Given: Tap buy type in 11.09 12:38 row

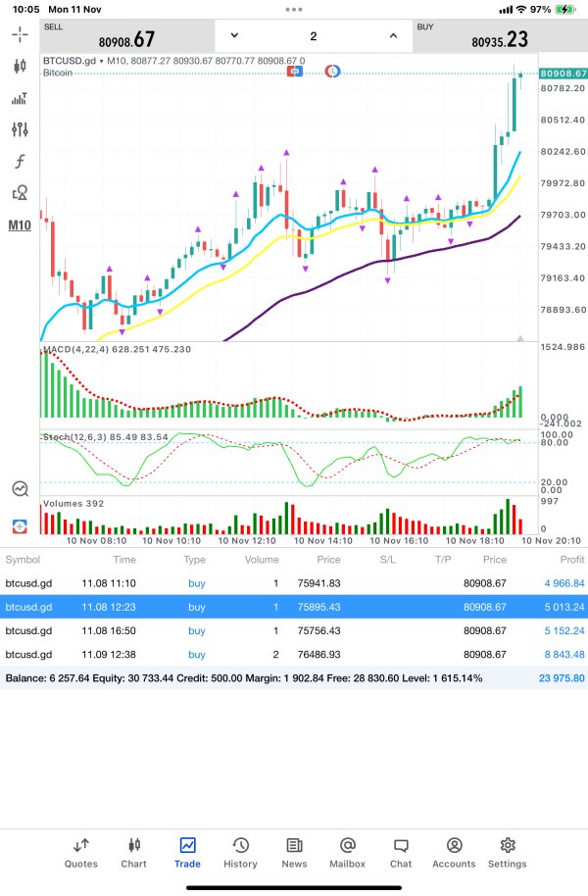Looking at the screenshot, I should pos(197,654).
